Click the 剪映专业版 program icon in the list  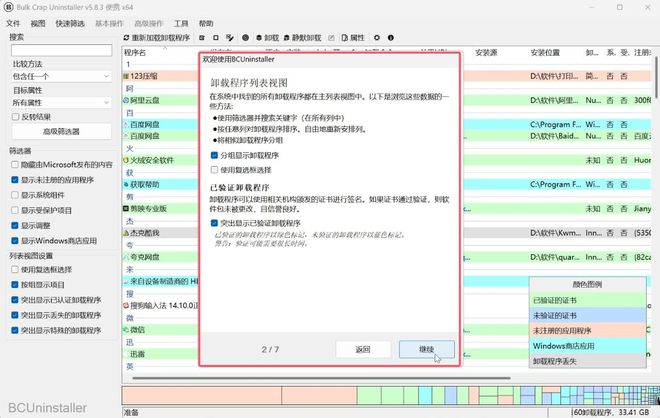pyautogui.click(x=126, y=208)
